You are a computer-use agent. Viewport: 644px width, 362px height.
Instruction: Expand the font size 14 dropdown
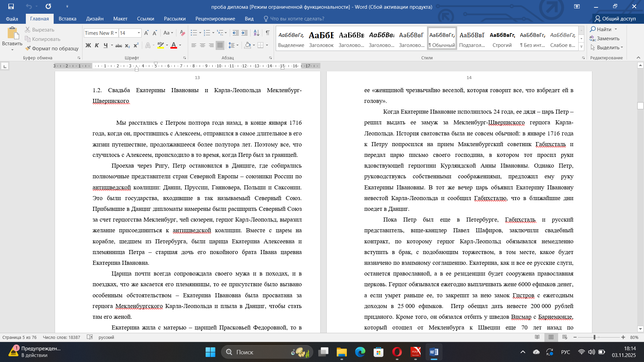139,33
